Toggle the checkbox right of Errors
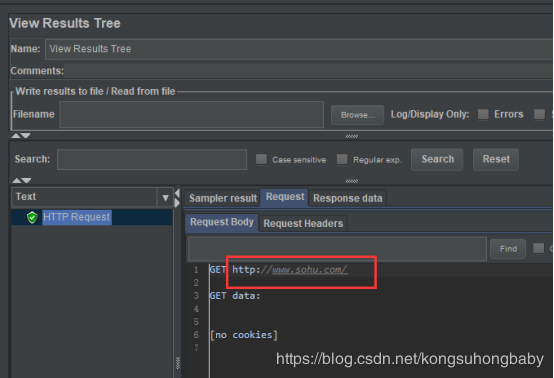 pyautogui.click(x=539, y=114)
